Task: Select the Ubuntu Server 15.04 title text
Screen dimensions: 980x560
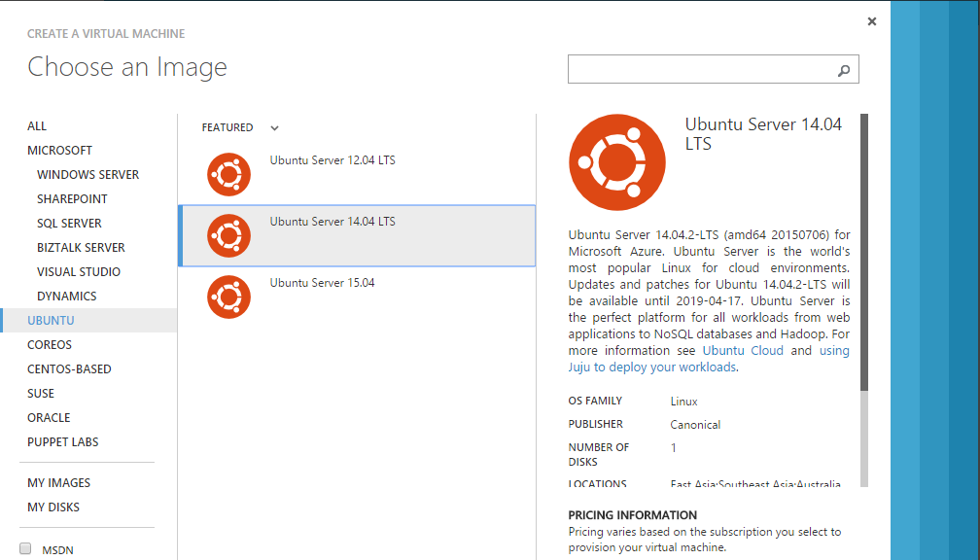Action: pyautogui.click(x=322, y=283)
